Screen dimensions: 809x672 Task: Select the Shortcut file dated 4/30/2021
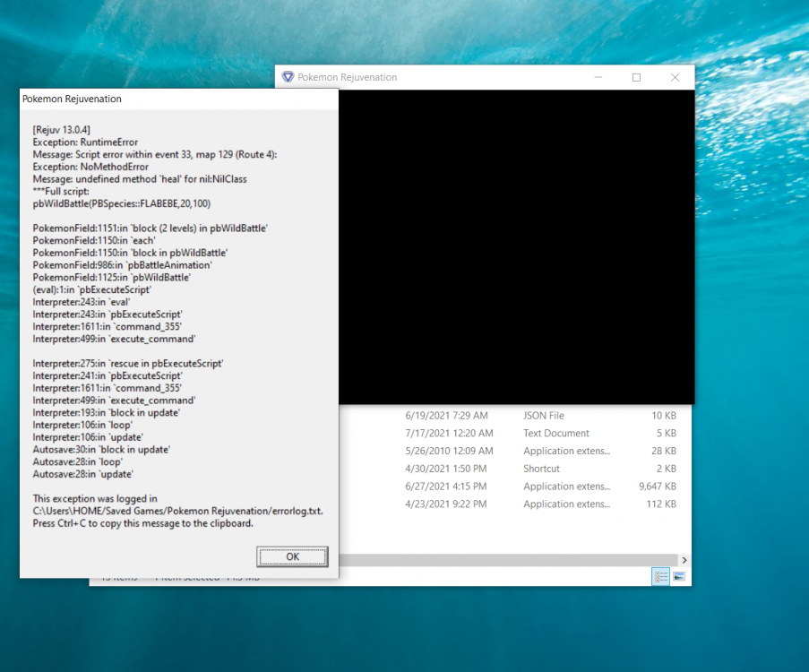click(541, 469)
